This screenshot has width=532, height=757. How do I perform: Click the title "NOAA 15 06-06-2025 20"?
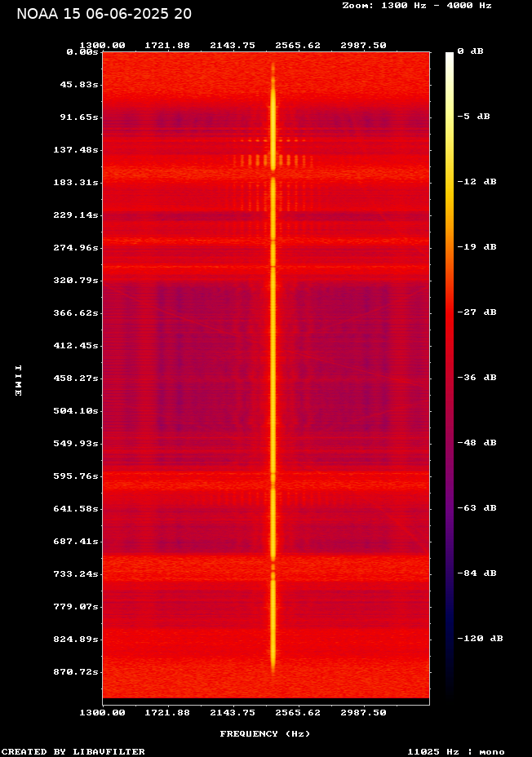(104, 14)
